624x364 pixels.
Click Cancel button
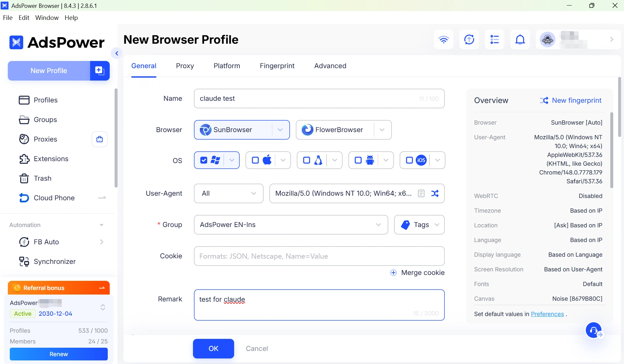pos(257,349)
